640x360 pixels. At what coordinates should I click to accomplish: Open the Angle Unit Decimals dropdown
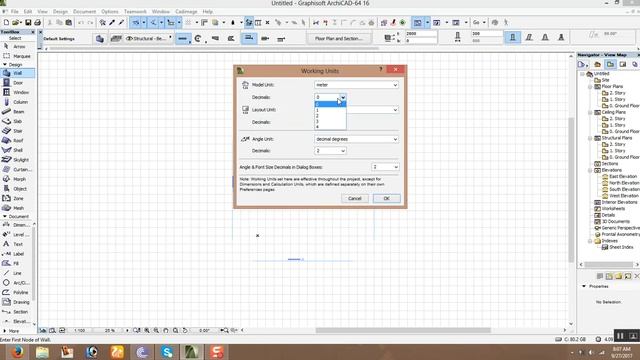(330, 151)
